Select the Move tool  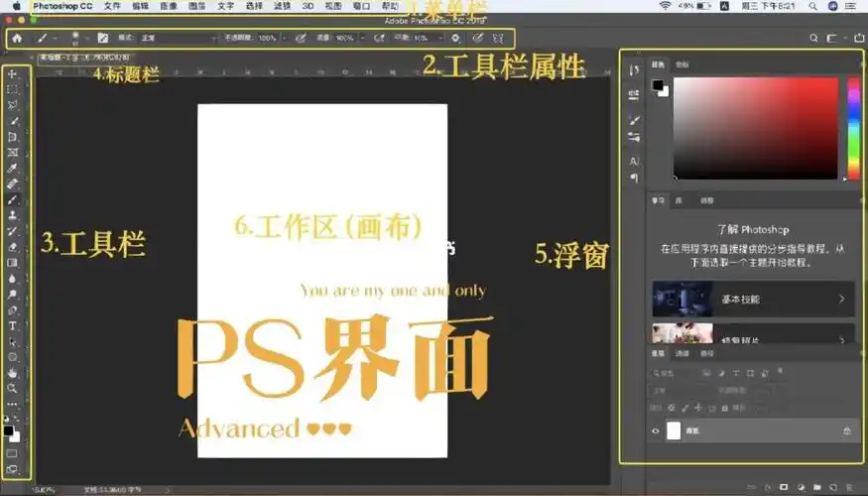point(12,73)
